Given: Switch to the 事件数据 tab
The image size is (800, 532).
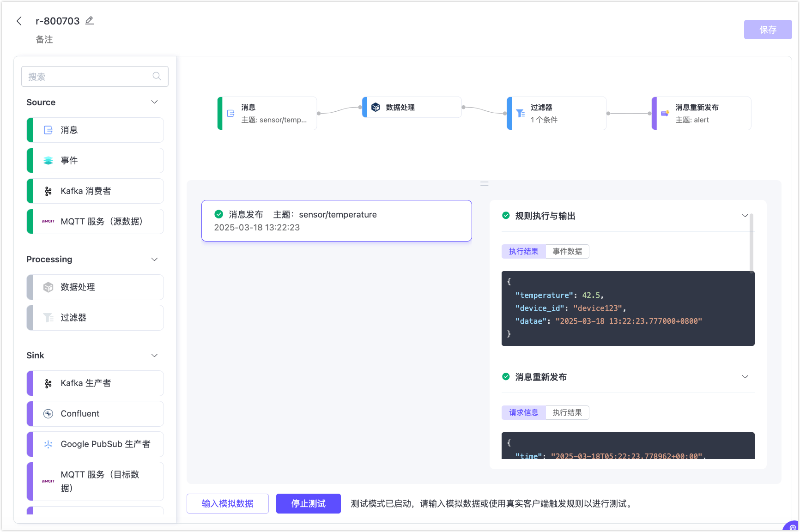Looking at the screenshot, I should [567, 251].
